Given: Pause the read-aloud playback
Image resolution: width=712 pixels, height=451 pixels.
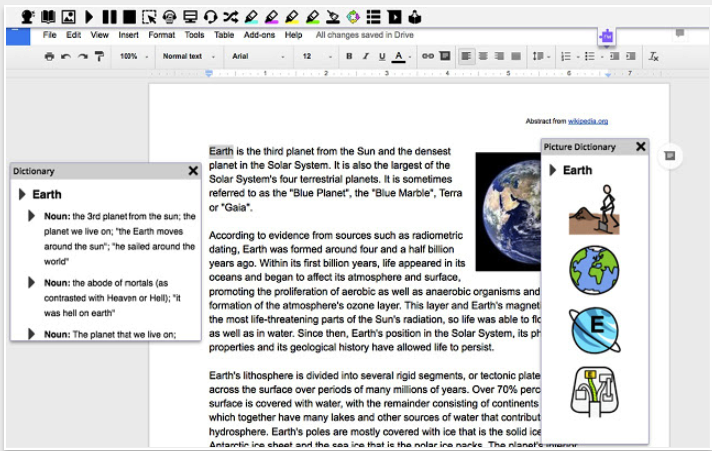Looking at the screenshot, I should tap(109, 16).
